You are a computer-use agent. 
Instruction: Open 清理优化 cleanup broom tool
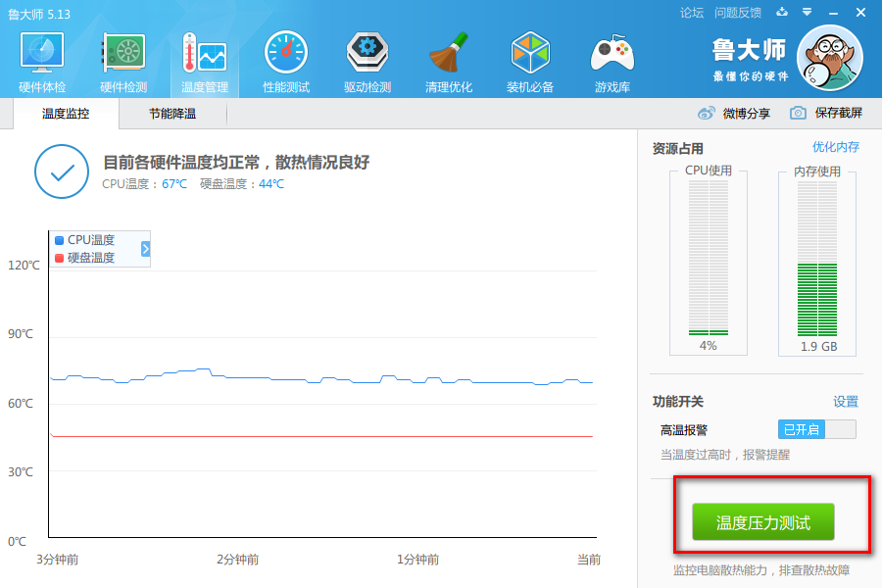[x=448, y=62]
